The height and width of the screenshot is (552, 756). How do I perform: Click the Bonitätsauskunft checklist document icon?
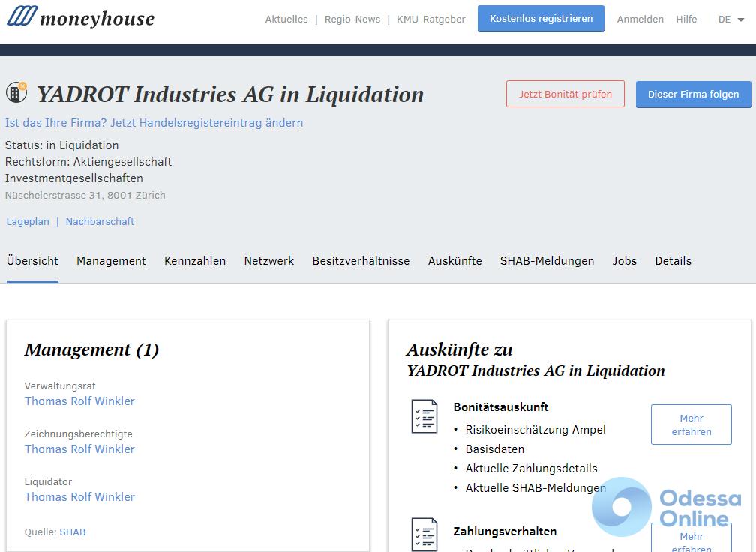tap(424, 416)
